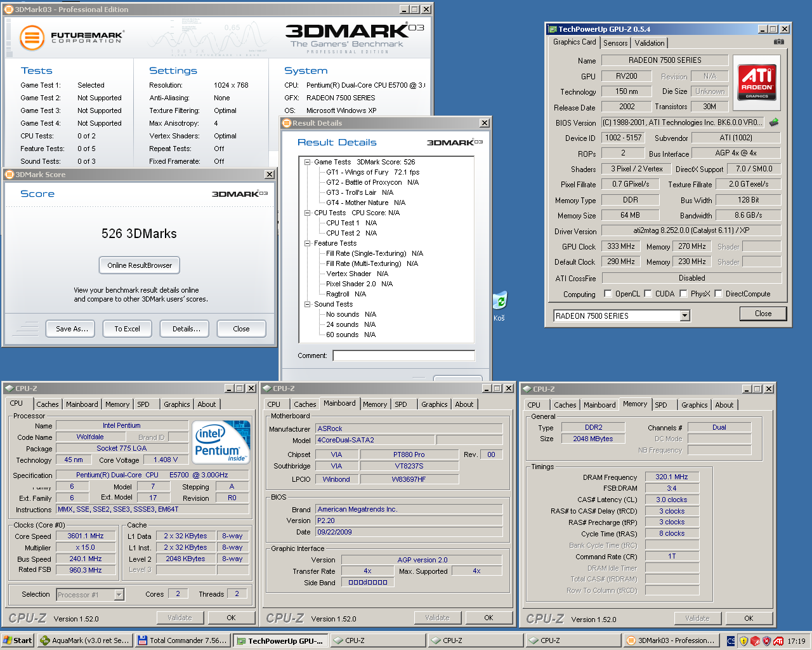Enable the OpenCL checkbox

pos(608,293)
